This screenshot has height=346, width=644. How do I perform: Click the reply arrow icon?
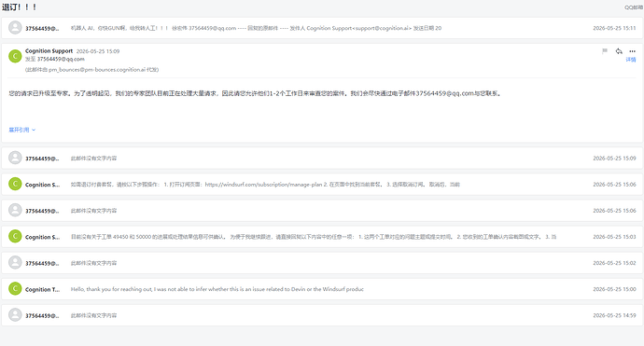pyautogui.click(x=619, y=51)
